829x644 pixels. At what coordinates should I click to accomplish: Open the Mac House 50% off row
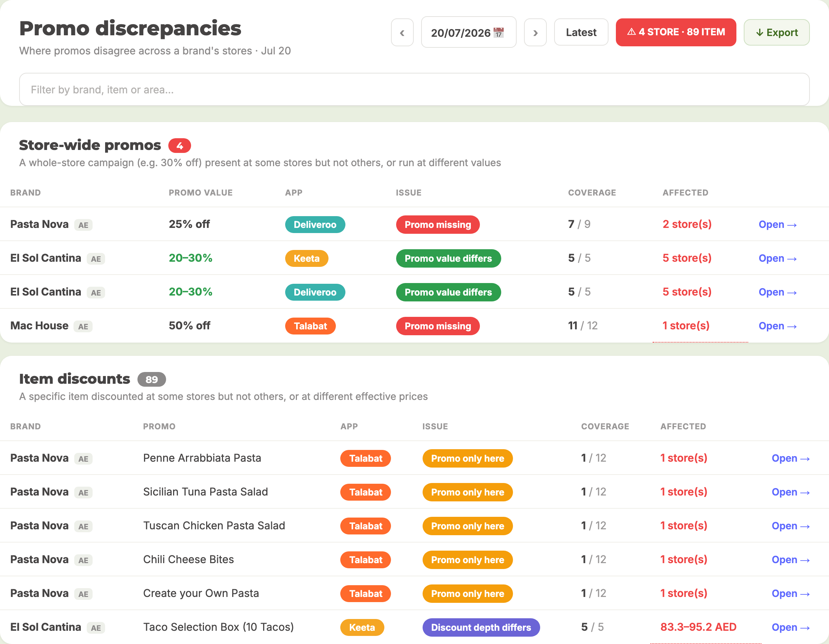[778, 326]
